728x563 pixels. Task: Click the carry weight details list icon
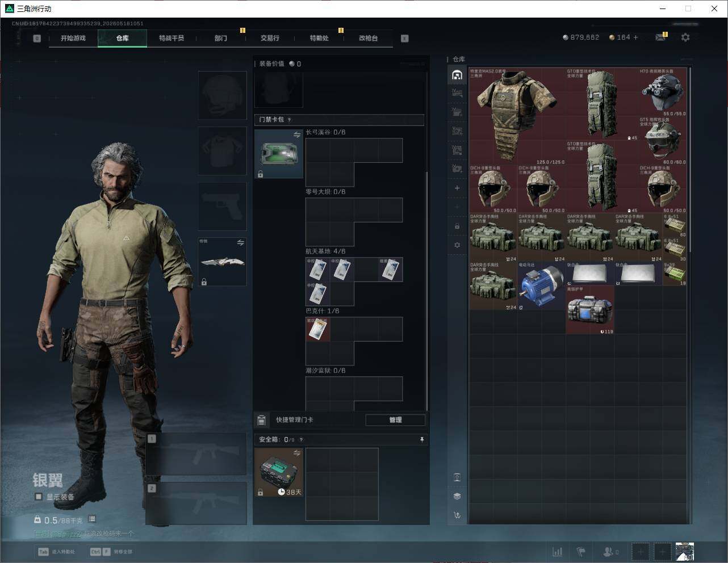tap(92, 519)
